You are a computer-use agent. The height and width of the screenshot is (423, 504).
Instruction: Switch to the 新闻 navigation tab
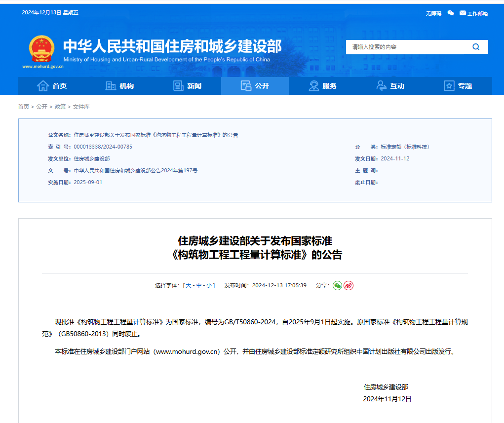tap(188, 85)
